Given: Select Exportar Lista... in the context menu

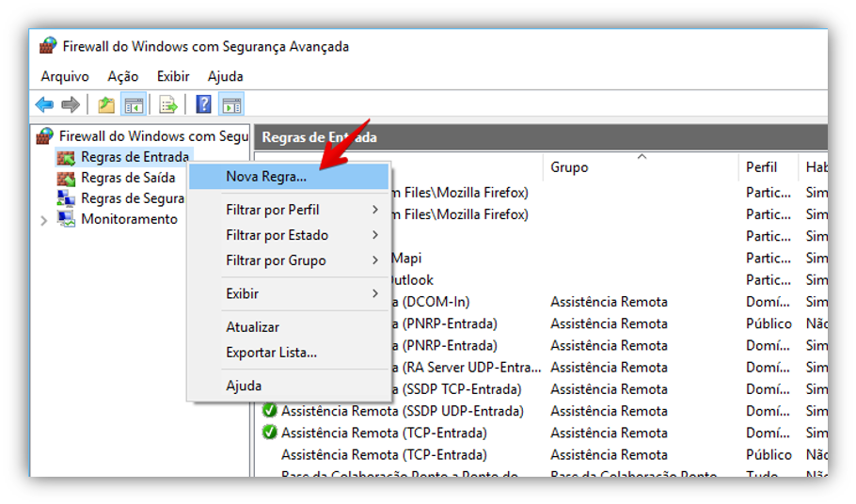Looking at the screenshot, I should coord(271,353).
